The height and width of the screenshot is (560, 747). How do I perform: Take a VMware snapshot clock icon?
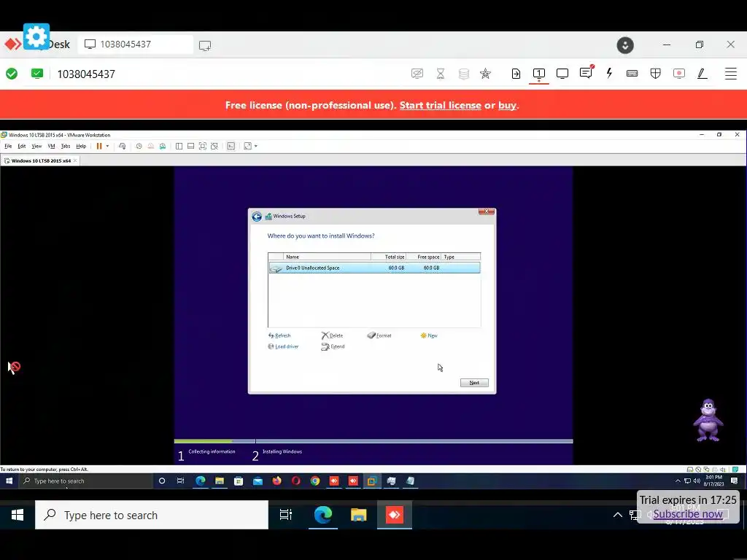[139, 146]
